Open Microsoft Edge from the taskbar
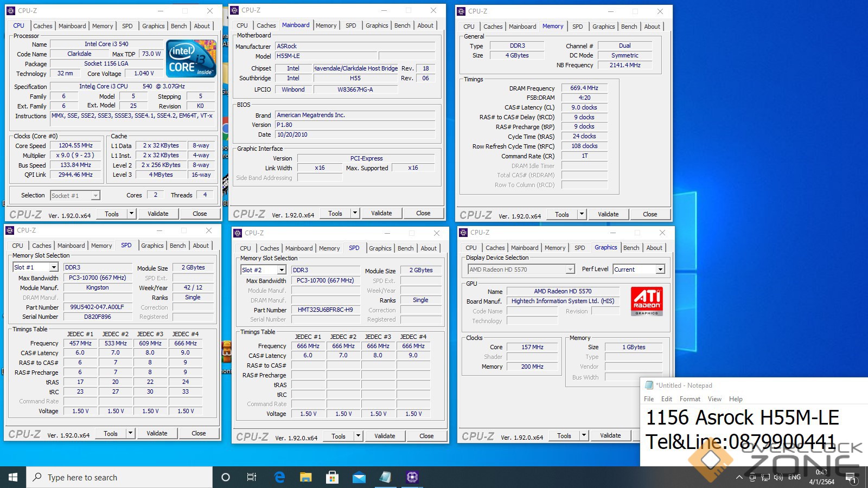The height and width of the screenshot is (488, 868). click(x=279, y=477)
